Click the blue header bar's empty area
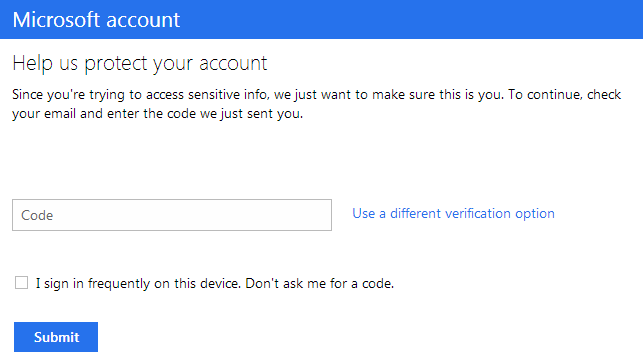643x364 pixels. (x=410, y=19)
